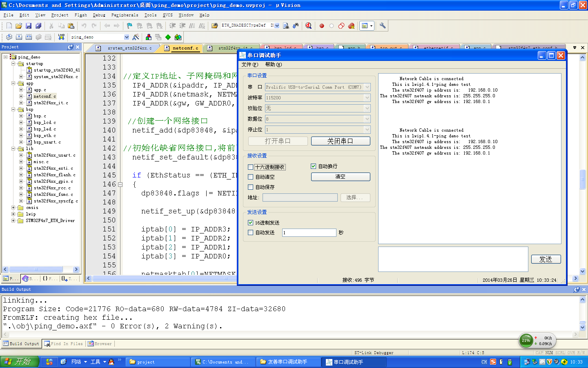The height and width of the screenshot is (368, 588).
Task: Open the Flash menu
Action: point(81,15)
